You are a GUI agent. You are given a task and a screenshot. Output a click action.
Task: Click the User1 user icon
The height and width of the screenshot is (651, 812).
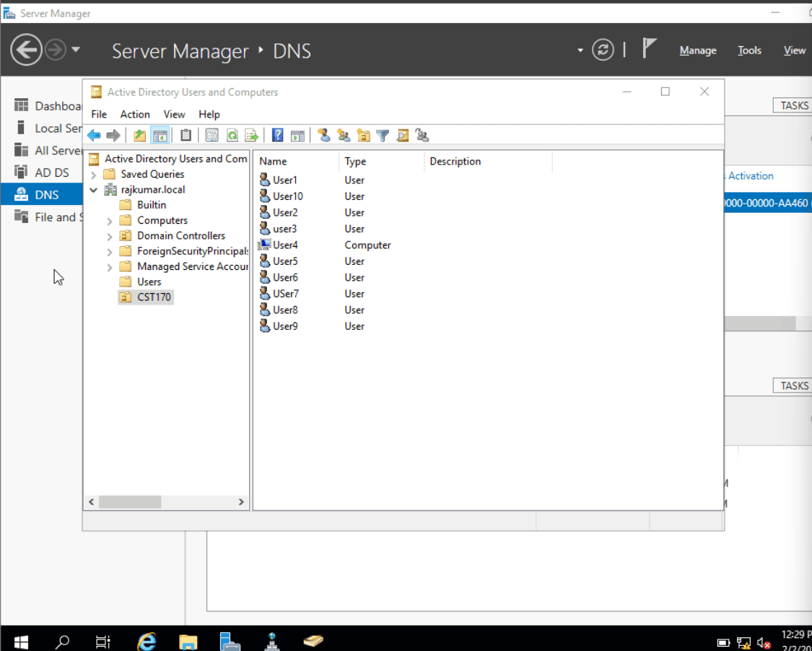tap(265, 180)
